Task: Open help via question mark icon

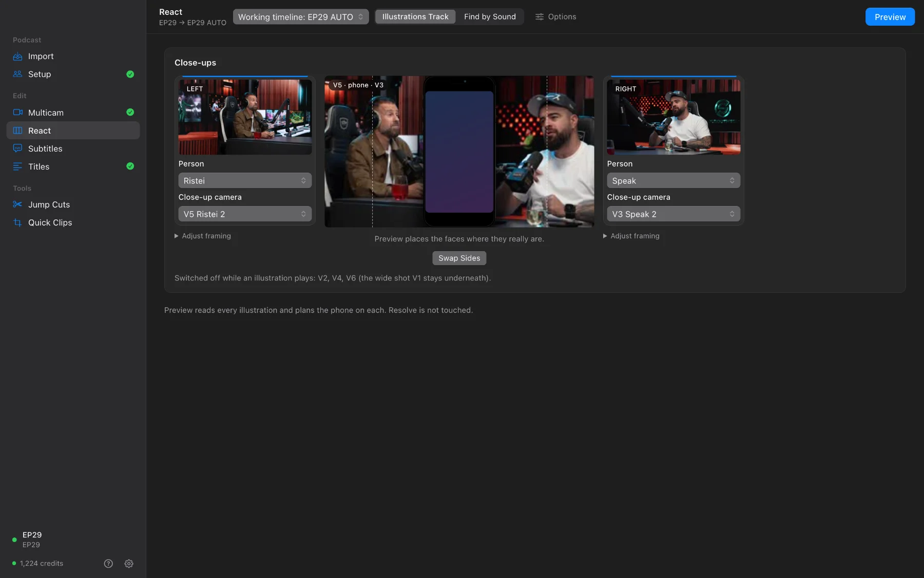Action: tap(108, 564)
